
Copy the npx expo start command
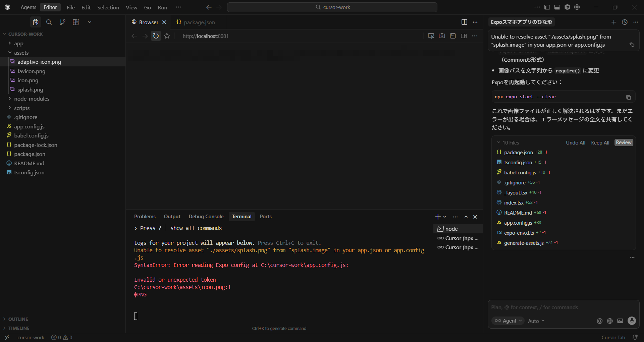(x=628, y=97)
